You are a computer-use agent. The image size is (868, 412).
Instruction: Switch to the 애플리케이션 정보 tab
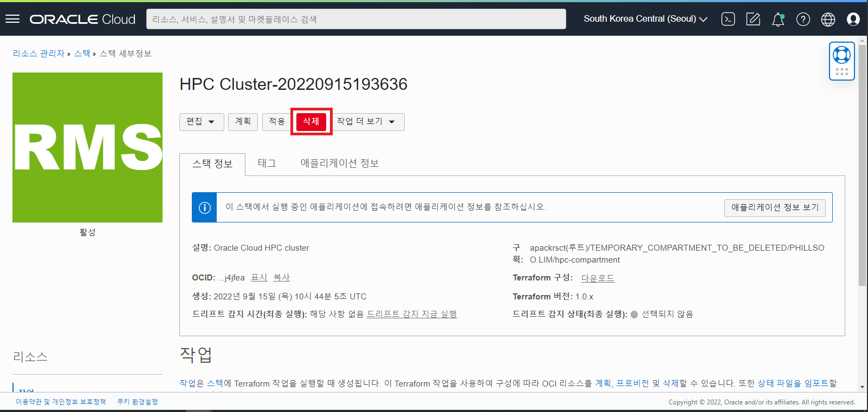[x=340, y=164]
